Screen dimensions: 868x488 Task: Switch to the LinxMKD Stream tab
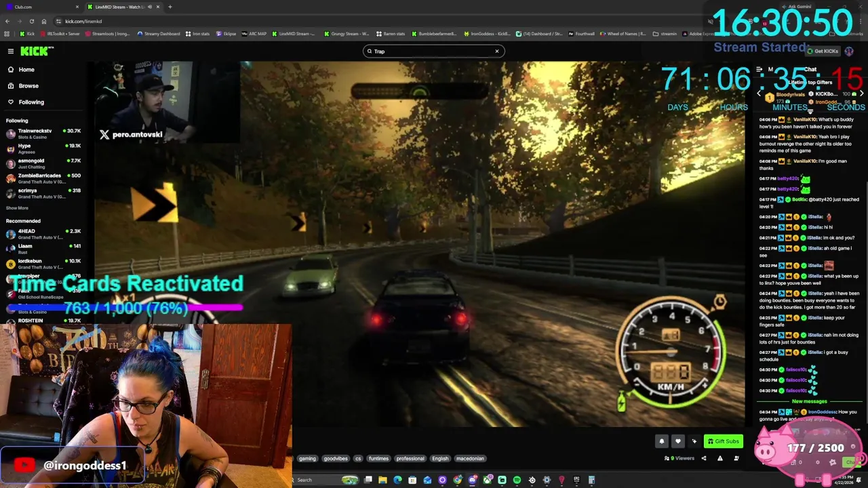[x=122, y=7]
